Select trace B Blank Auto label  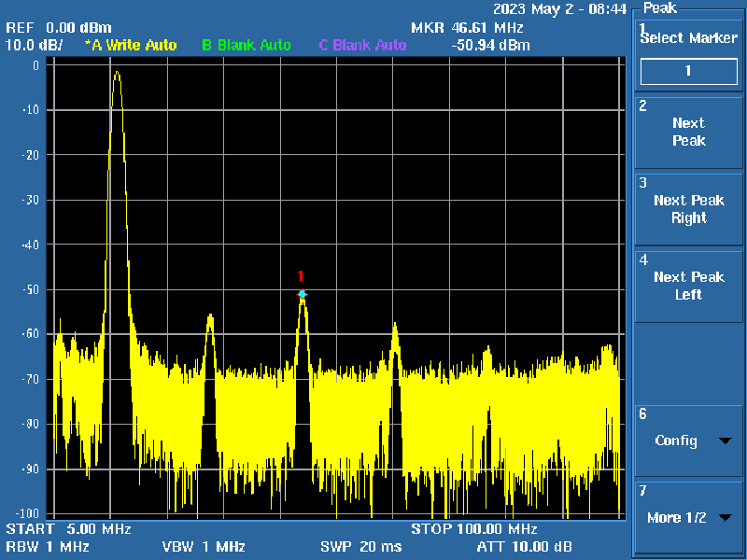pos(247,45)
